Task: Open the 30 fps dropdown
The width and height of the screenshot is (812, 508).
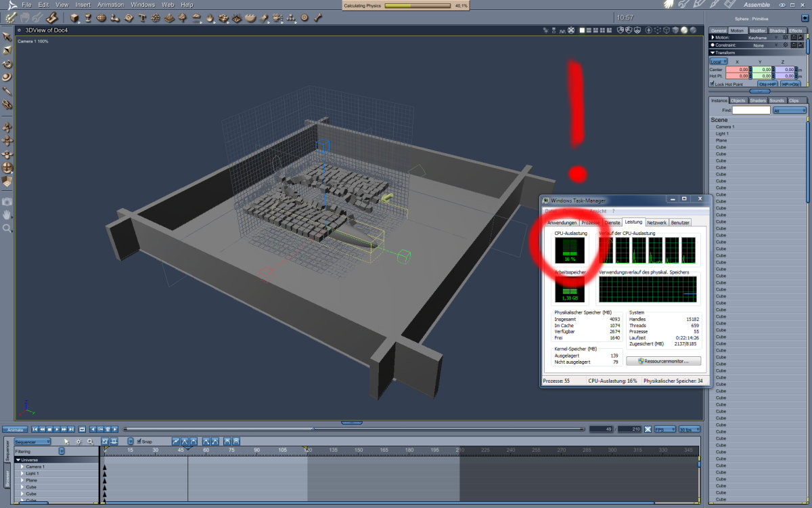Action: pos(690,429)
